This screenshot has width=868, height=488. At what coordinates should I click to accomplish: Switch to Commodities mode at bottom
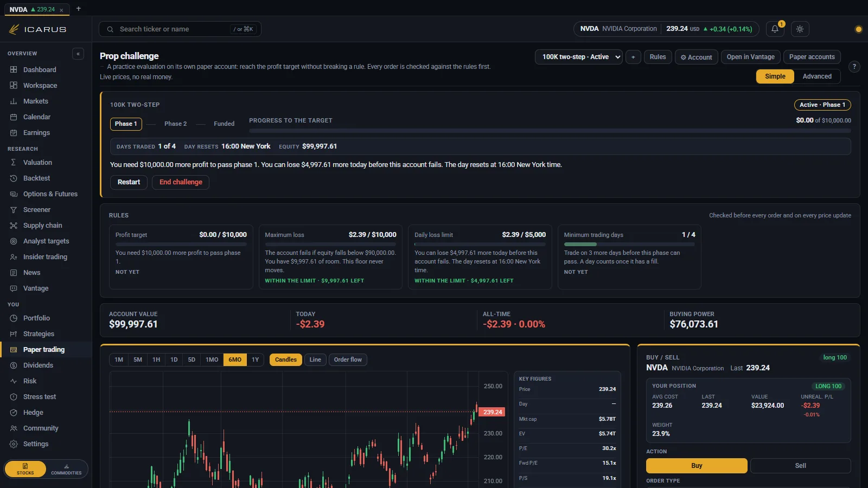[66, 469]
